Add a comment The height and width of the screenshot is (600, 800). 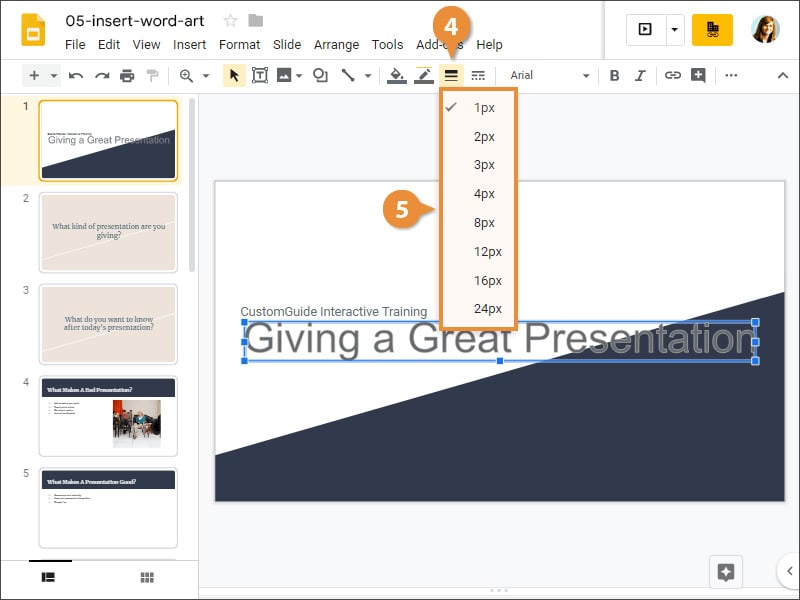(x=698, y=76)
